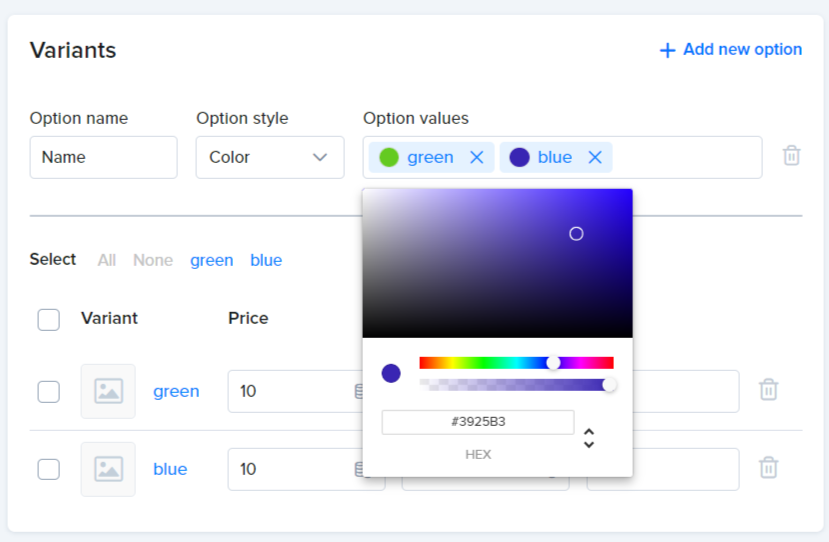Check the select-all Variant header checkbox
Image resolution: width=829 pixels, height=542 pixels.
coord(49,320)
